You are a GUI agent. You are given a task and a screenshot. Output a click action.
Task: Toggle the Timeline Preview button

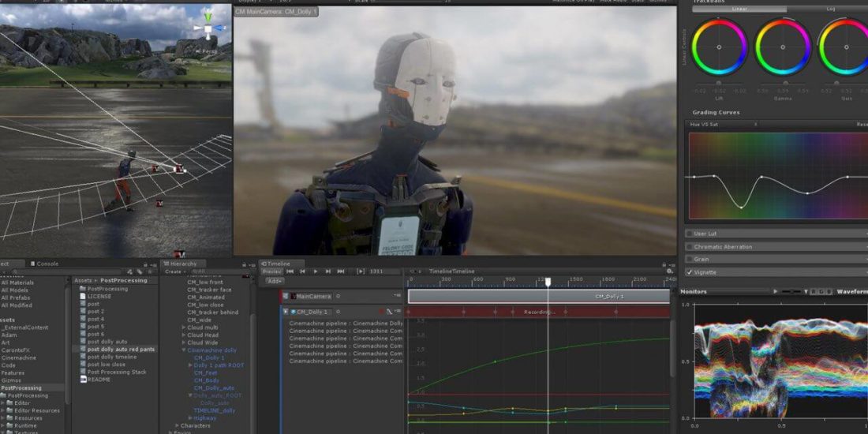click(271, 271)
